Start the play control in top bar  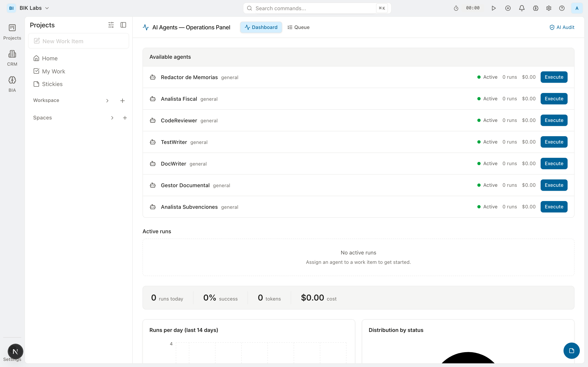[493, 8]
